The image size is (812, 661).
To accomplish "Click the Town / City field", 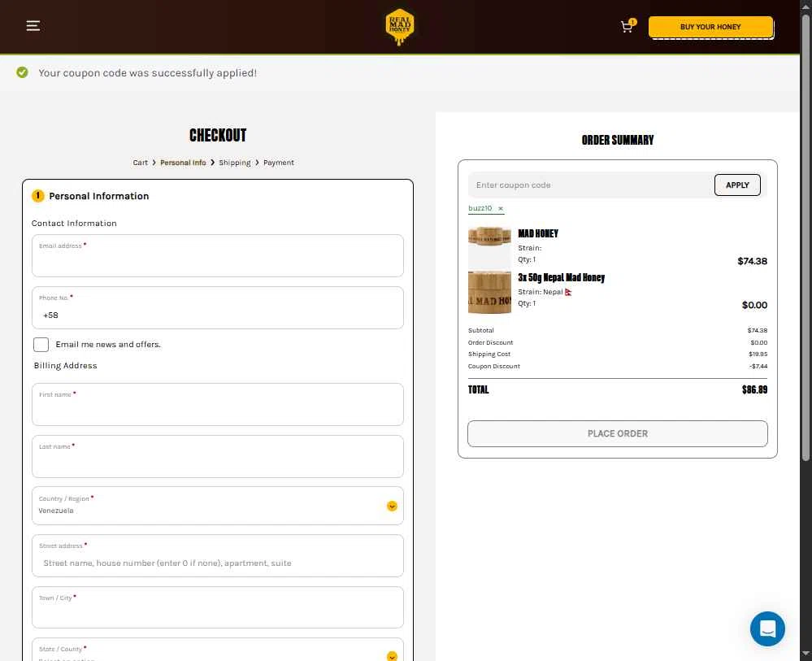I will [218, 607].
